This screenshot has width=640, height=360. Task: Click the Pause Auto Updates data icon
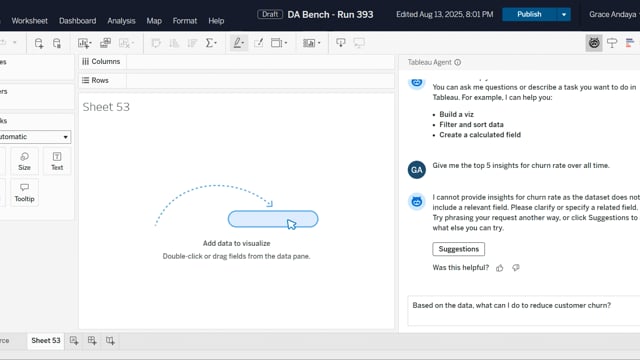[57, 43]
